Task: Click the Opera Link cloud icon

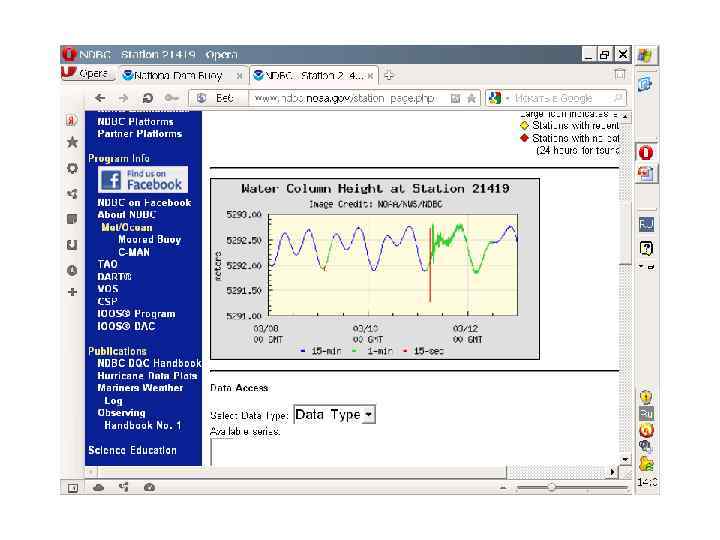Action: click(98, 487)
